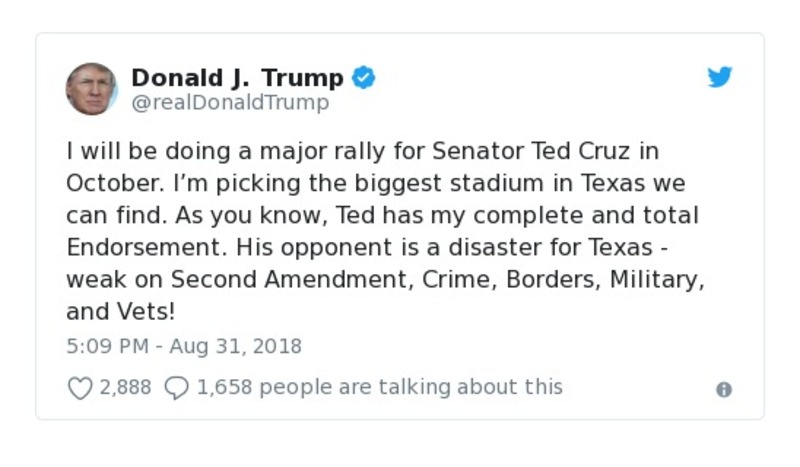Open the info icon on the tweet
Image resolution: width=800 pixels, height=467 pixels.
coord(724,390)
